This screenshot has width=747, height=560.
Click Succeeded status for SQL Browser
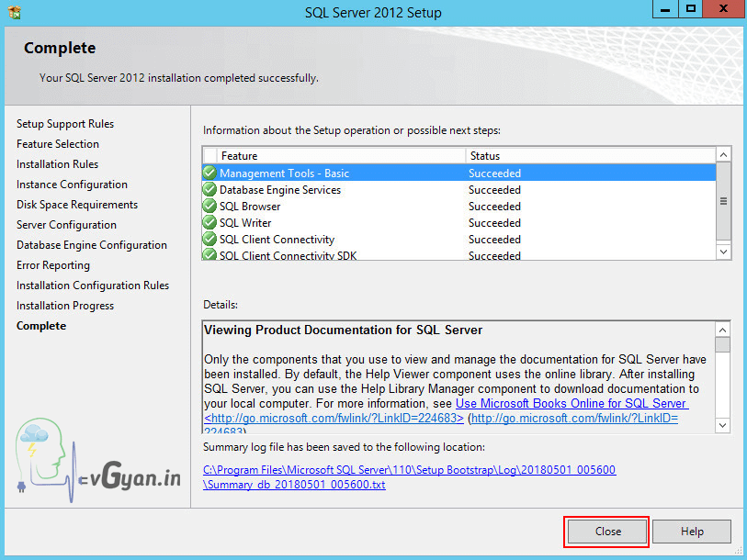coord(494,207)
